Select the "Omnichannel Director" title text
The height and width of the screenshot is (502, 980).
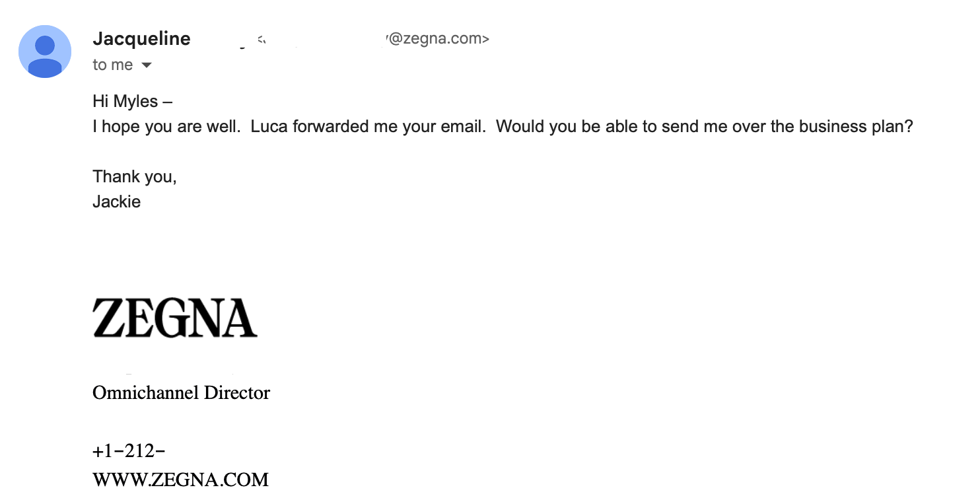tap(181, 393)
